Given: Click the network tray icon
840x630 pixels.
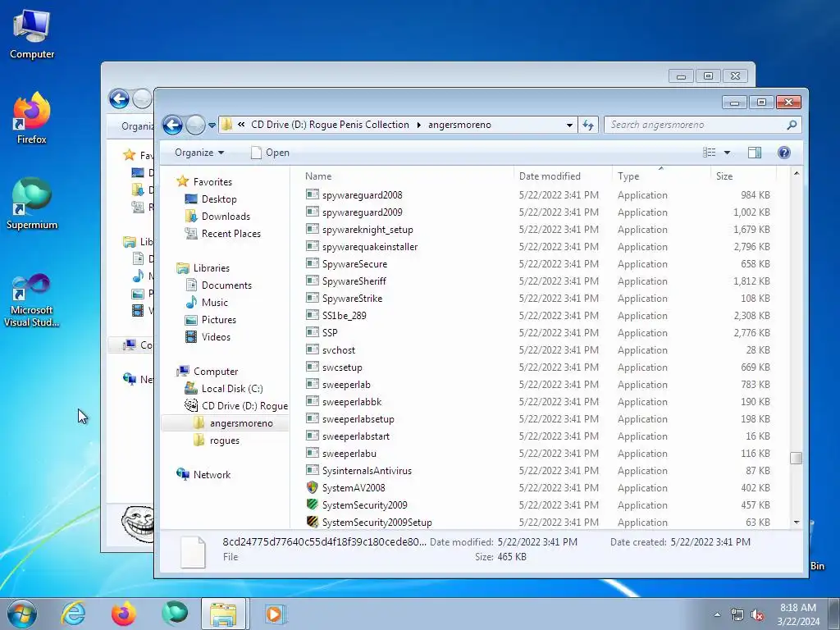Looking at the screenshot, I should point(737,615).
